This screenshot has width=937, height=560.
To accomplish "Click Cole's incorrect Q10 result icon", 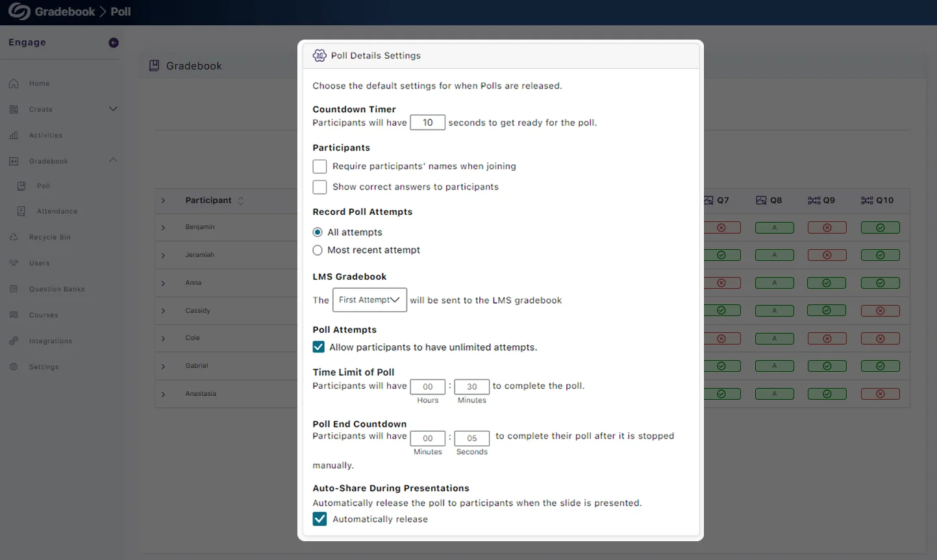I will 881,339.
